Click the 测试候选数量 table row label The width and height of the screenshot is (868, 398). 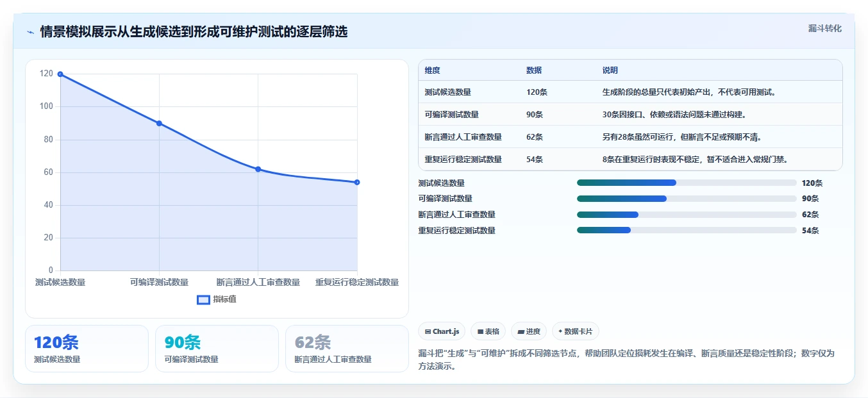click(447, 92)
